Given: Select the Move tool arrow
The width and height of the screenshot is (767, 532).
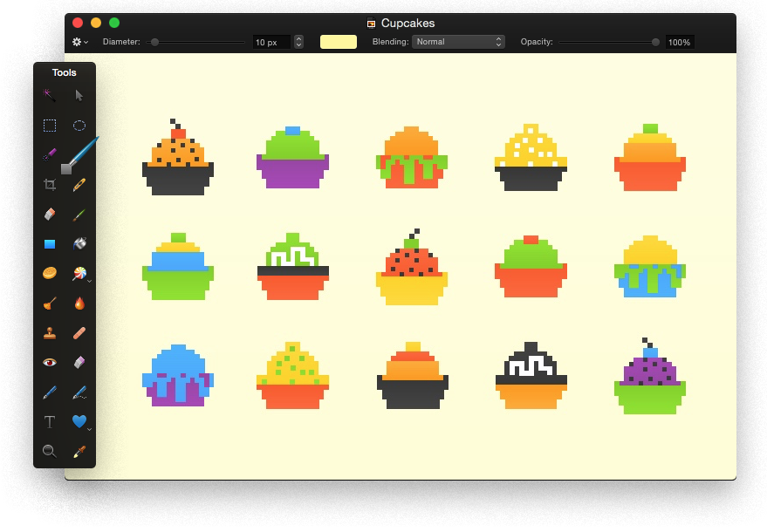Looking at the screenshot, I should point(79,96).
